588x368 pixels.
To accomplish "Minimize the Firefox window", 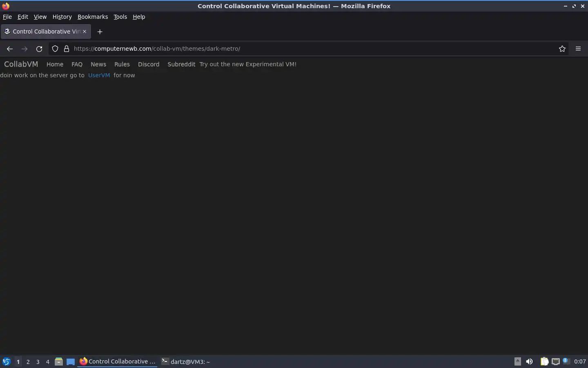I will tap(566, 6).
